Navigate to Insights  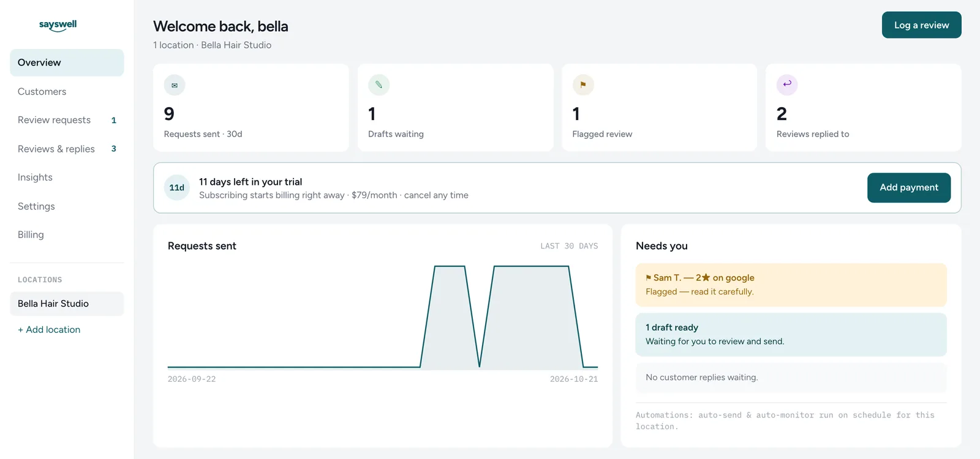(67, 177)
